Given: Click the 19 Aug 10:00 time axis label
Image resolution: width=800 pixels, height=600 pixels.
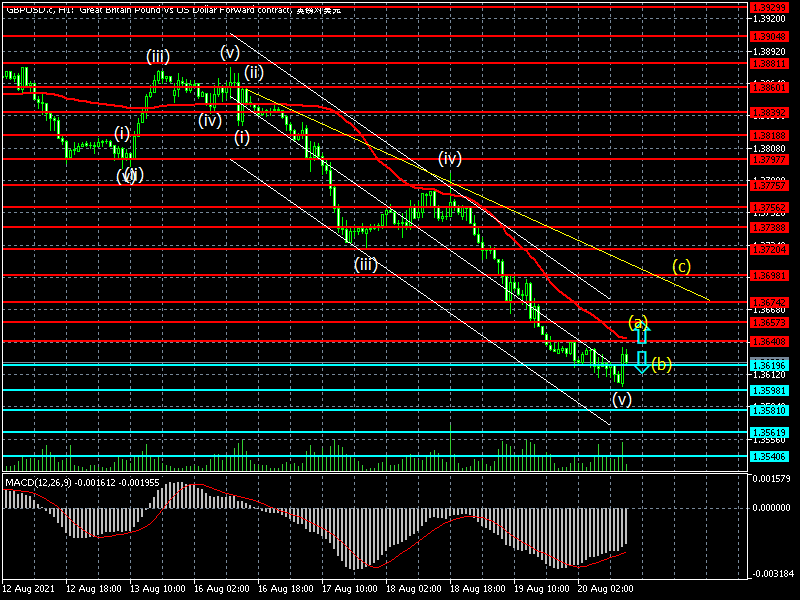Looking at the screenshot, I should pos(542,589).
